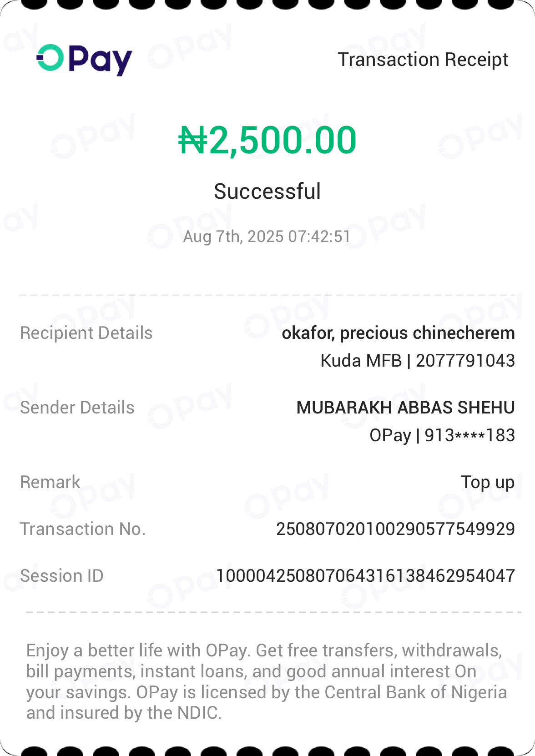Screen dimensions: 535x756
Task: Select the Session ID number value
Action: coord(365,576)
